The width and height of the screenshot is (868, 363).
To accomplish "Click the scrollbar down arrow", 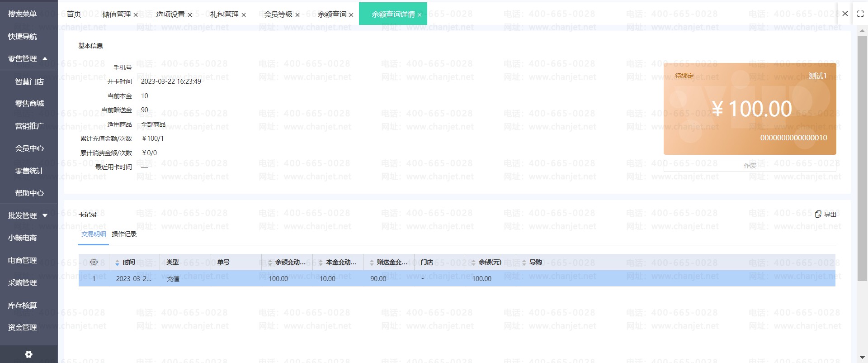I will pos(862,358).
